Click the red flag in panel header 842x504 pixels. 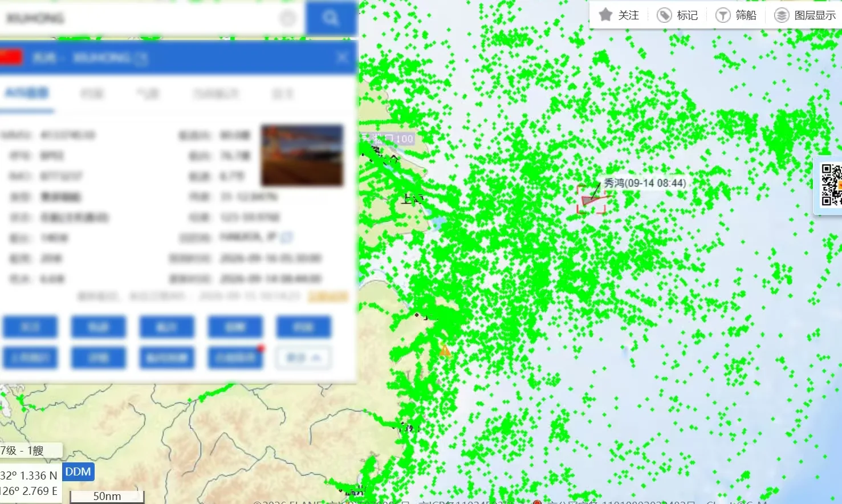(10, 57)
